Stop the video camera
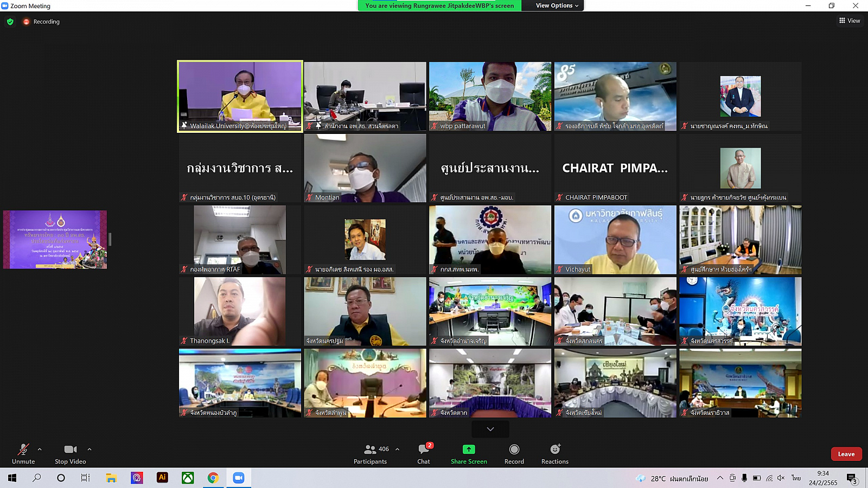This screenshot has width=868, height=488. point(70,450)
